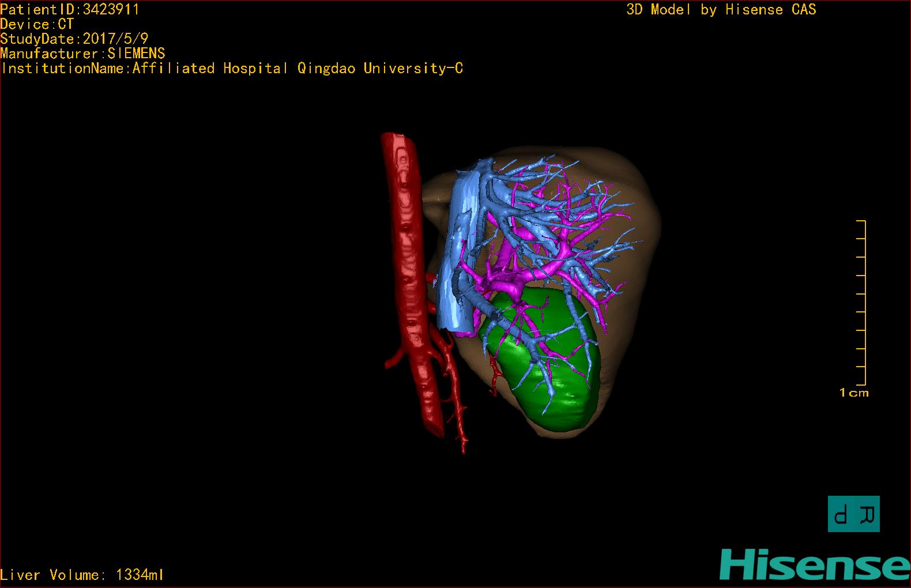Click the StudyDate:2017/5/9 text
The image size is (911, 588).
pyautogui.click(x=74, y=39)
